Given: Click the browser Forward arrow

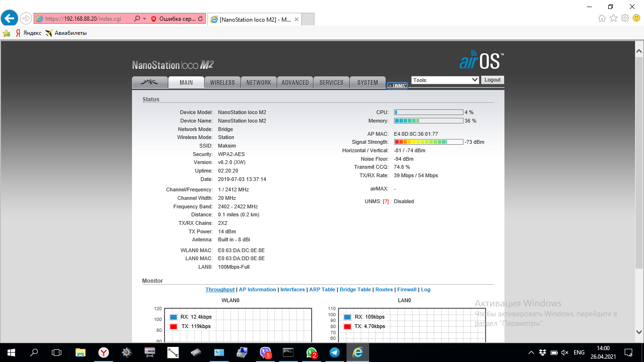Looking at the screenshot, I should [x=25, y=19].
